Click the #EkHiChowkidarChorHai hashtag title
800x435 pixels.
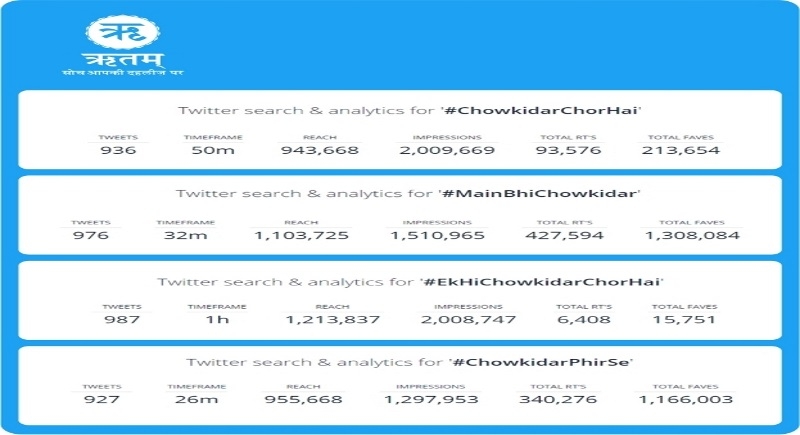[544, 282]
